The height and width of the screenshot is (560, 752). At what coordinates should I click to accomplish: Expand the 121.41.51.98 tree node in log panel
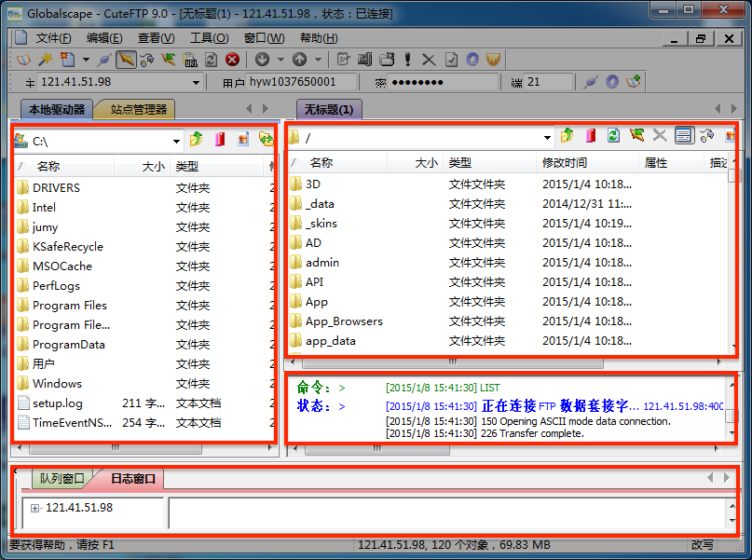pos(35,508)
